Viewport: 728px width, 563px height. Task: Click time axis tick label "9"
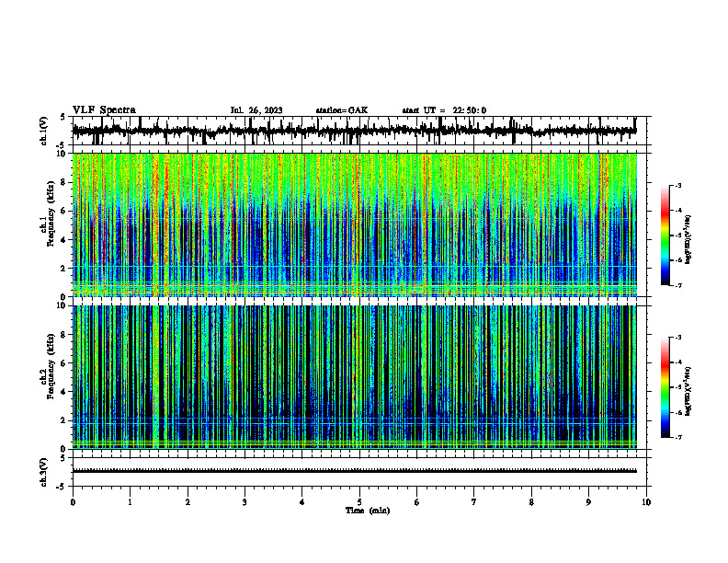[588, 502]
